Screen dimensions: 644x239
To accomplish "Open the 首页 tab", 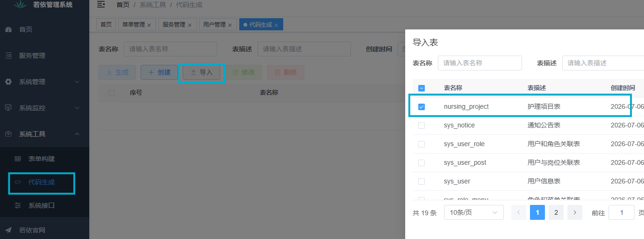I will [107, 25].
